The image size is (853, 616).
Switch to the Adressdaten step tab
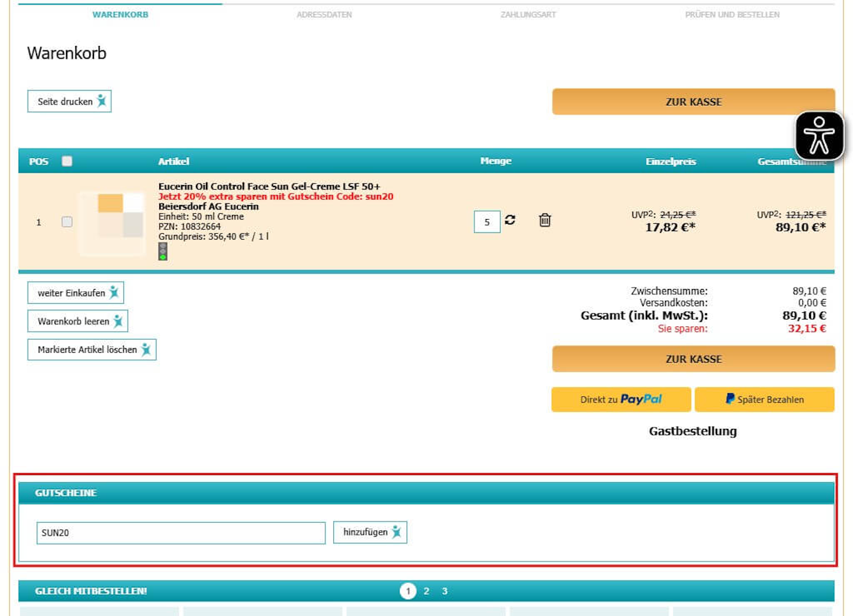coord(325,15)
